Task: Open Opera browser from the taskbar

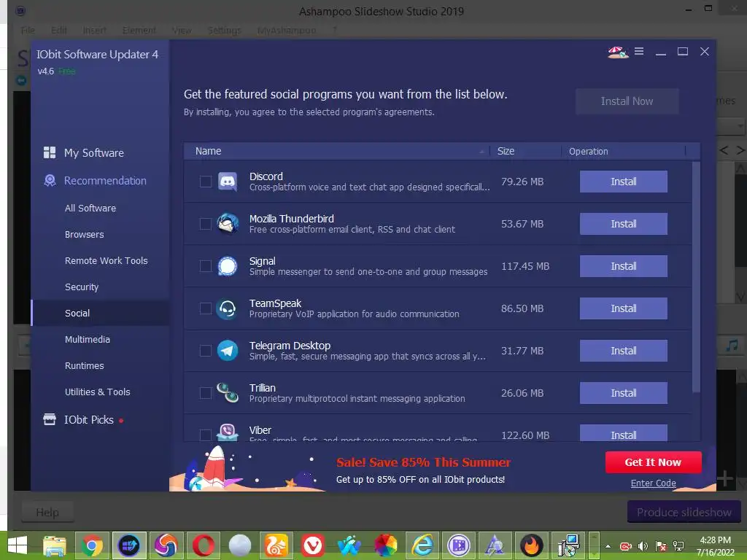Action: pyautogui.click(x=203, y=545)
